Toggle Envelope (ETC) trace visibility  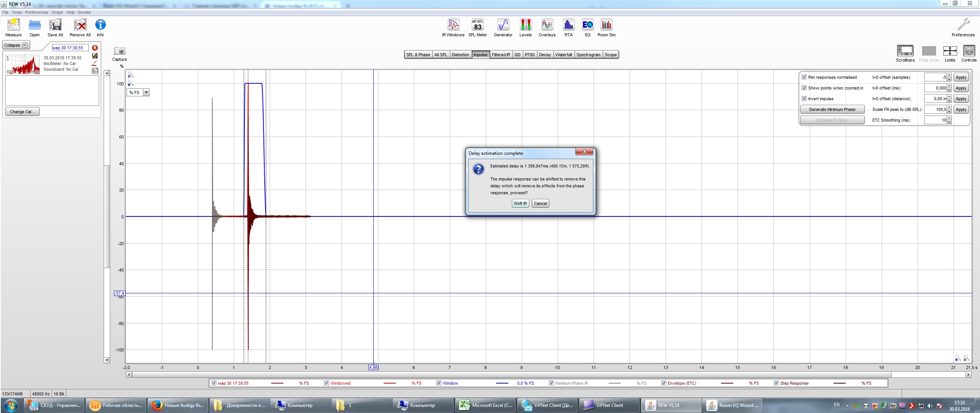(x=664, y=383)
